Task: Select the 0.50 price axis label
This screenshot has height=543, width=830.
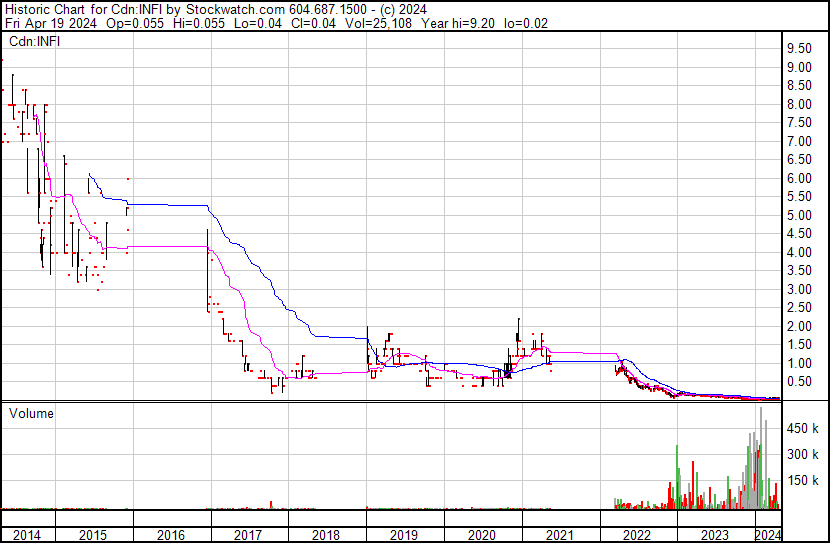Action: (x=798, y=382)
